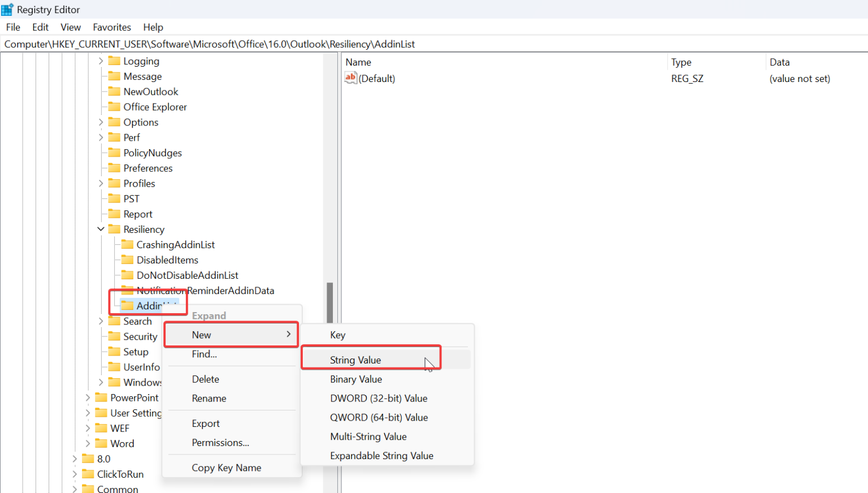Expand the Profiles tree node
Image resolution: width=868 pixels, height=493 pixels.
tap(101, 183)
